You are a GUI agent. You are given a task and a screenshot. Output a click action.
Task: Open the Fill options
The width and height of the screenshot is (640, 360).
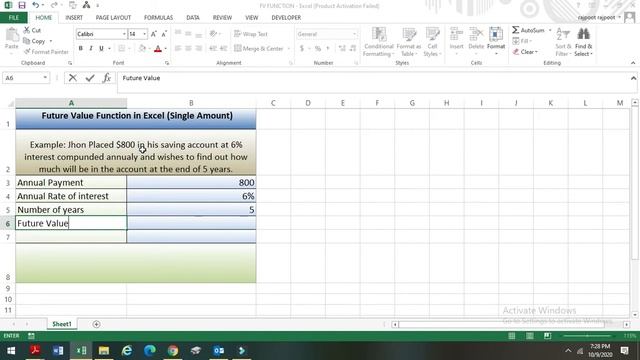point(522,41)
